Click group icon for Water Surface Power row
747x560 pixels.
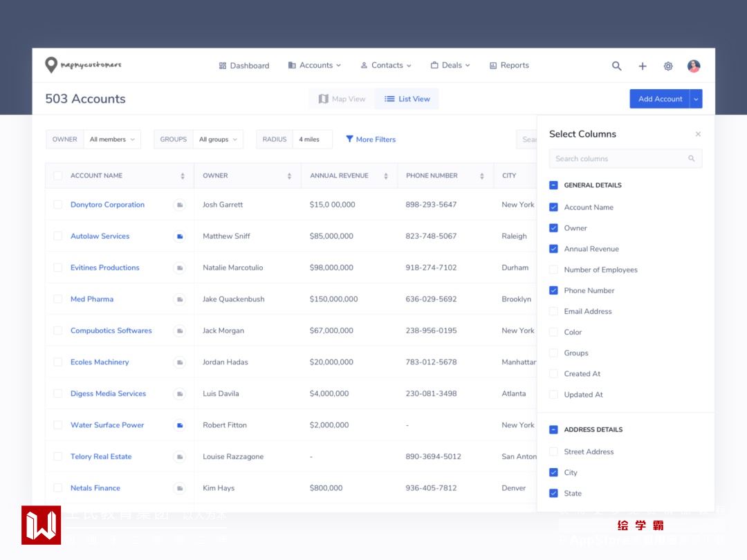[180, 424]
